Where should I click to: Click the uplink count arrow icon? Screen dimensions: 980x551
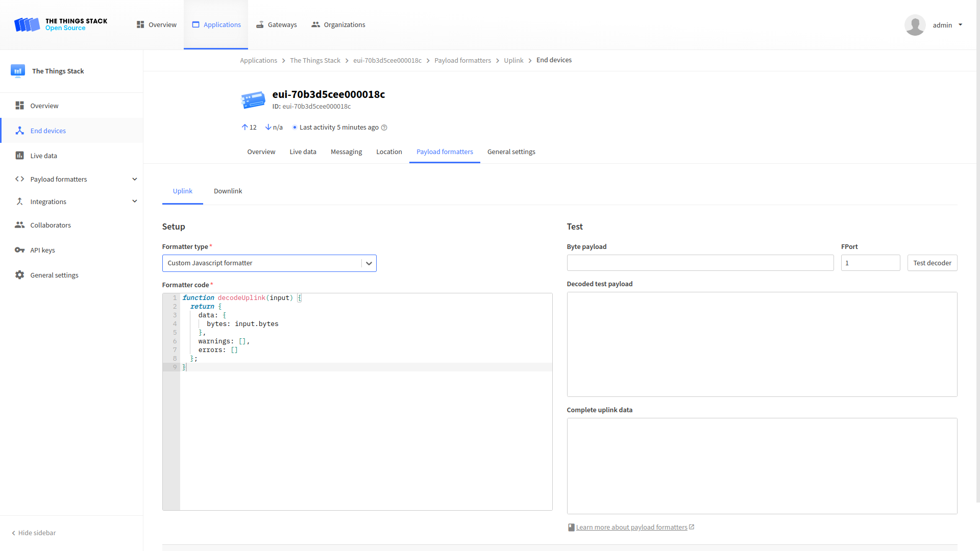coord(244,127)
